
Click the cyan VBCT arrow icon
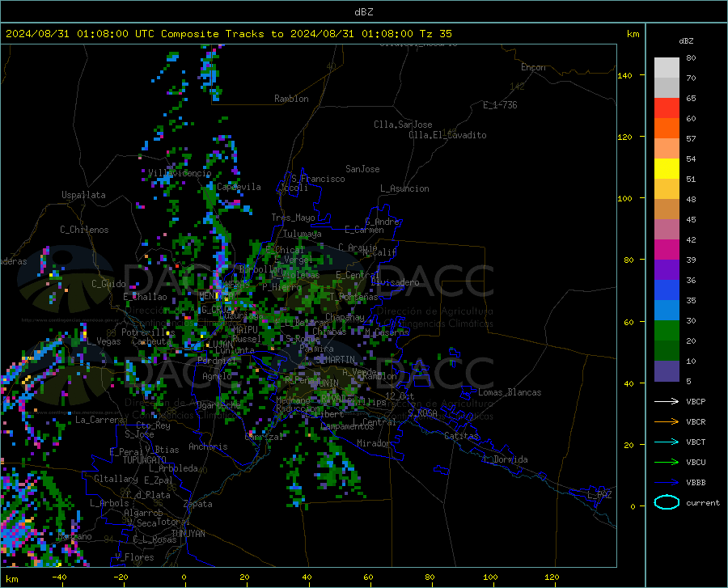[x=667, y=442]
